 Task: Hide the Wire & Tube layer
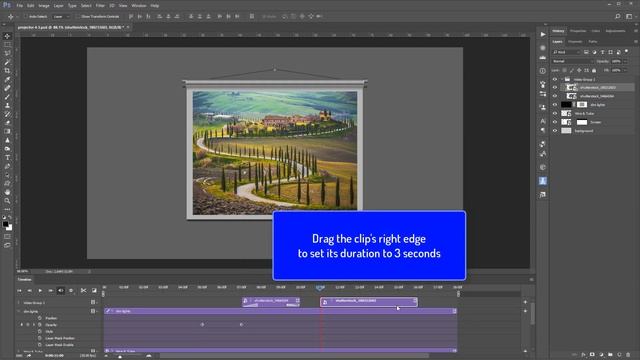pyautogui.click(x=555, y=113)
